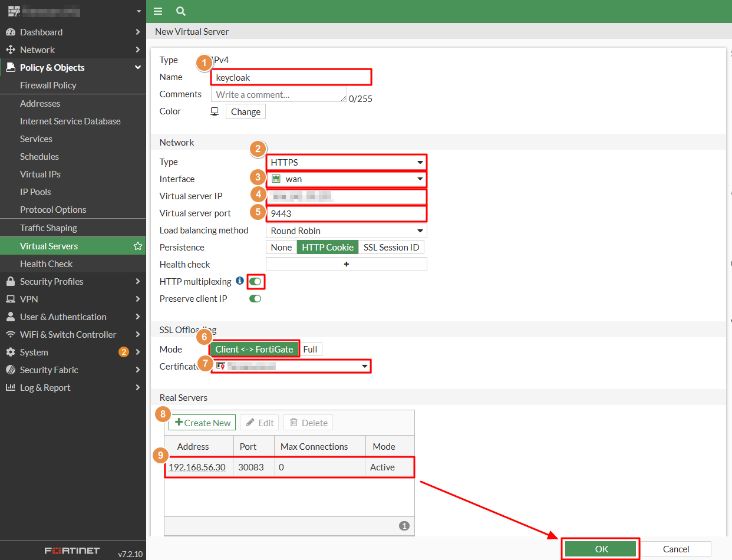Click the WiFi & Switch Controller icon
Image resolution: width=732 pixels, height=560 pixels.
[10, 334]
